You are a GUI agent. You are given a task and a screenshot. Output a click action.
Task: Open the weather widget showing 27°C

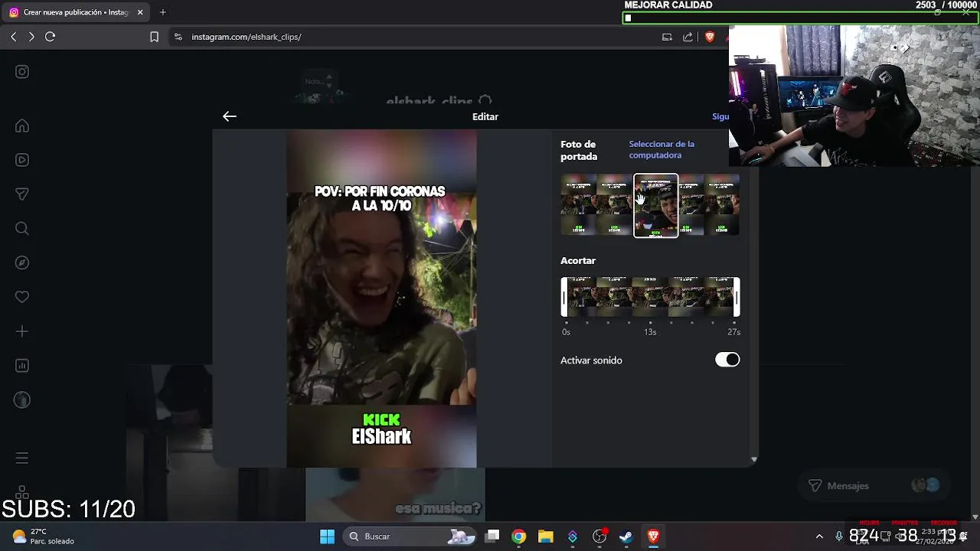coord(43,536)
